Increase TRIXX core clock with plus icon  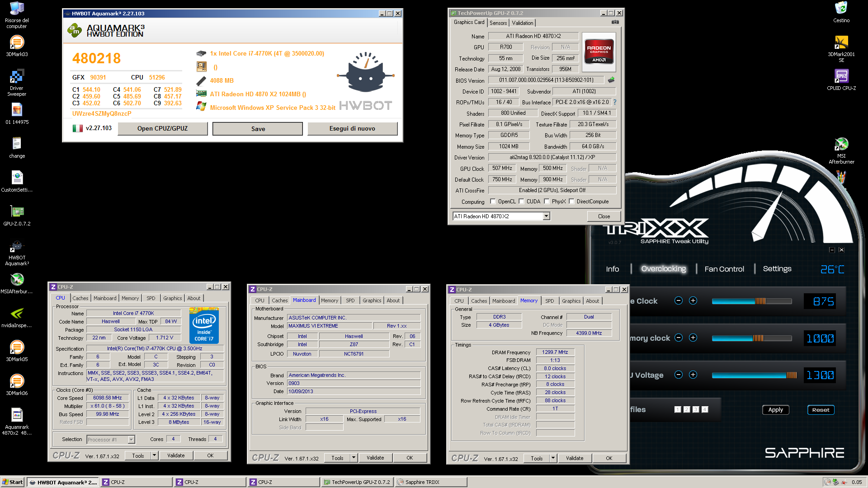pos(693,300)
